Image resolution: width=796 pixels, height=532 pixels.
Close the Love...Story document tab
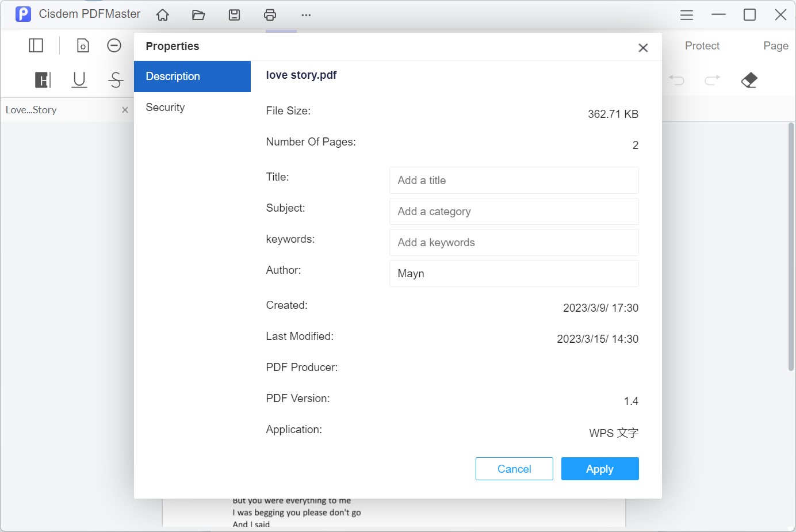click(x=125, y=110)
